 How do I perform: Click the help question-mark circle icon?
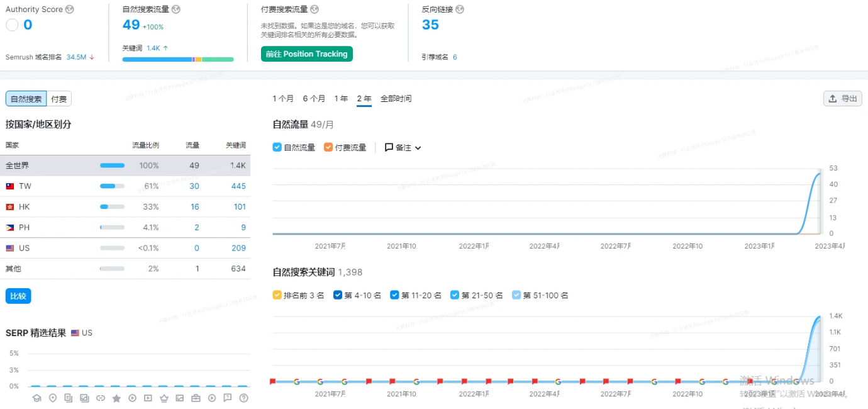pos(243,398)
